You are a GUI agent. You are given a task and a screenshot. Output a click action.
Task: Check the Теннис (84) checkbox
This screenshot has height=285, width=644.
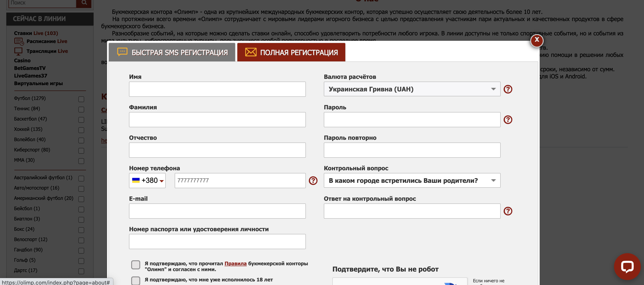pyautogui.click(x=81, y=110)
